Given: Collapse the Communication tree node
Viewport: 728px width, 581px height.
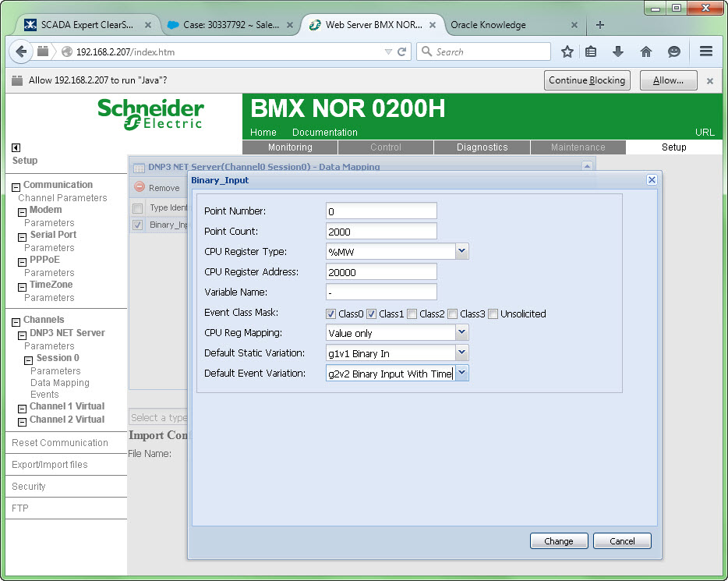Looking at the screenshot, I should pyautogui.click(x=16, y=187).
